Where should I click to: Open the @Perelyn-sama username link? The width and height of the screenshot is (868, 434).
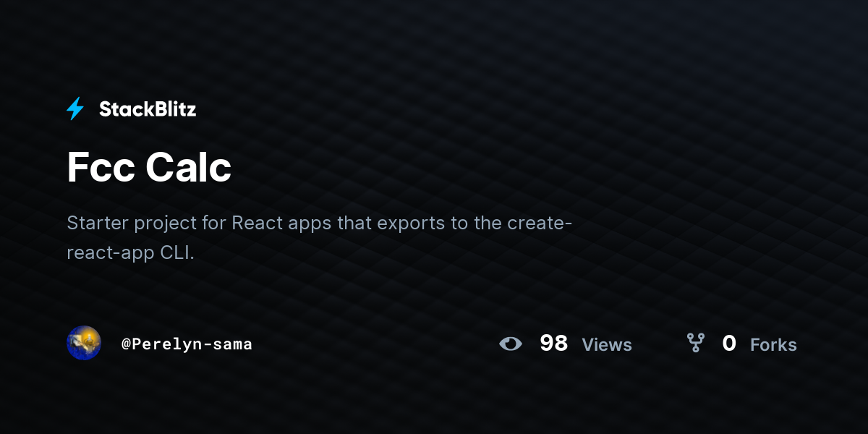pos(187,344)
